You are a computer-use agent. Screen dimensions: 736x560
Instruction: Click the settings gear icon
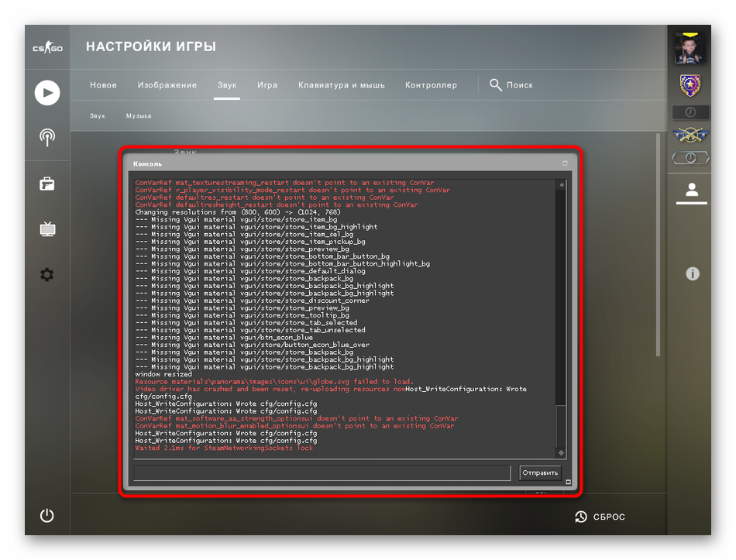pos(47,275)
